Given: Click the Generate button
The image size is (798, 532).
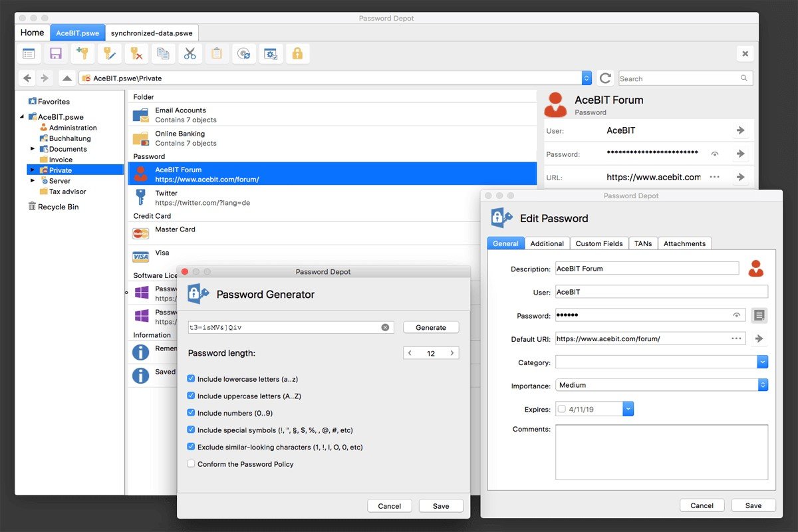Looking at the screenshot, I should [x=431, y=327].
